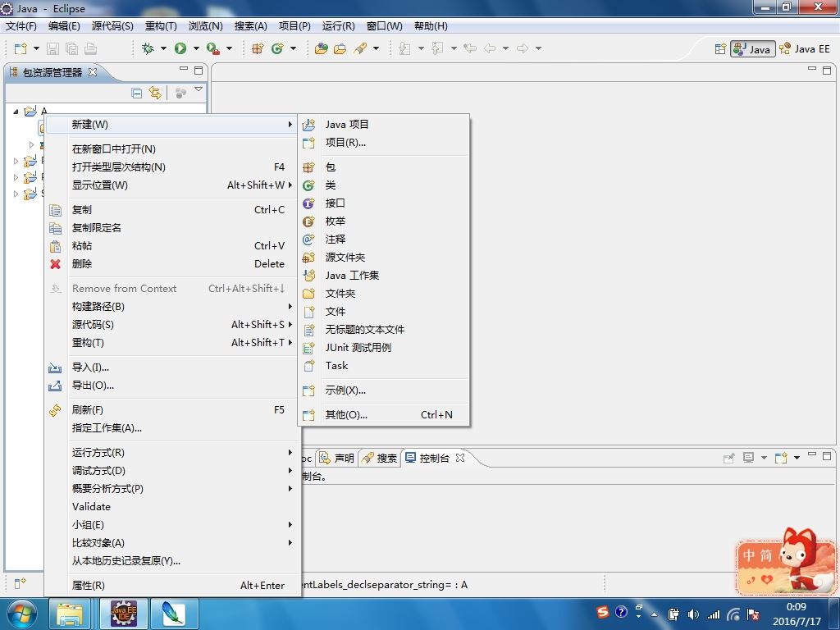840x630 pixels.
Task: Open the Search dropdown arrow
Action: (376, 48)
